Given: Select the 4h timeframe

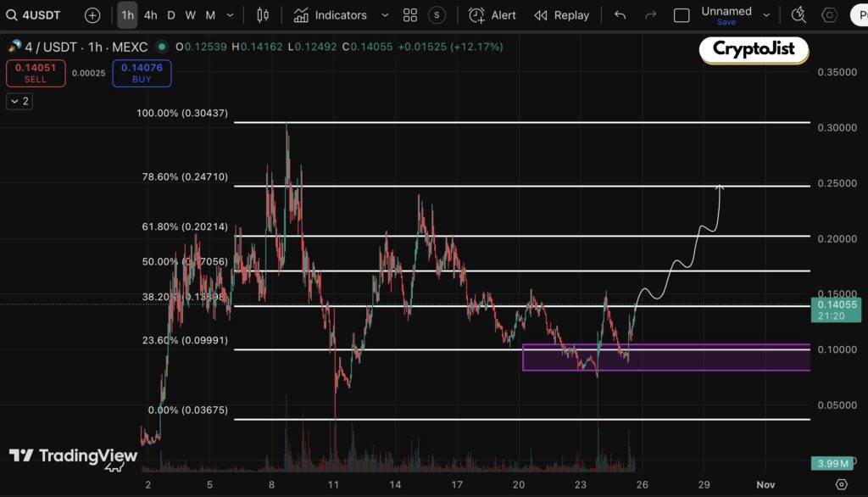Looking at the screenshot, I should click(x=151, y=15).
